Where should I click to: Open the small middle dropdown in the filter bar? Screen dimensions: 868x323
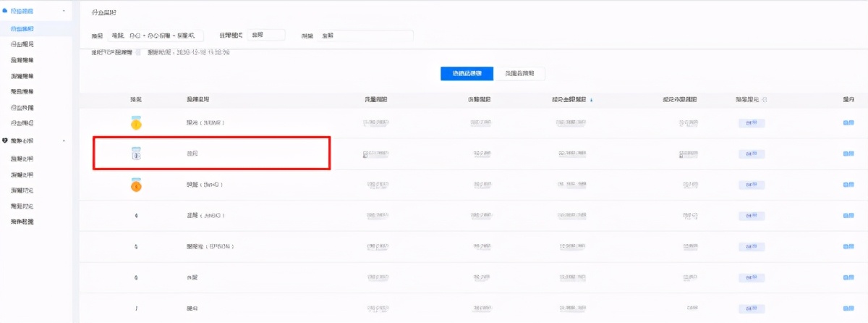tap(265, 35)
